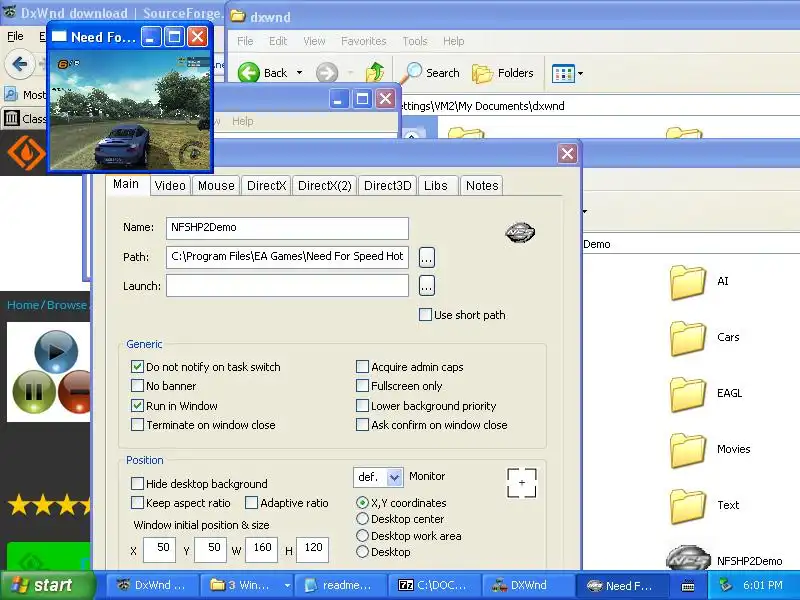Enable the Use short path checkbox

coord(425,314)
